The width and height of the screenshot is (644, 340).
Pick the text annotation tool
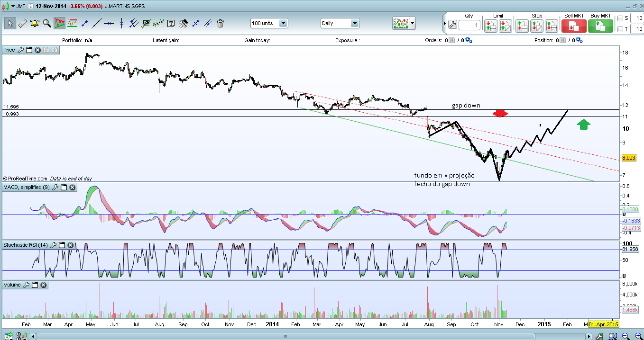coord(171,23)
